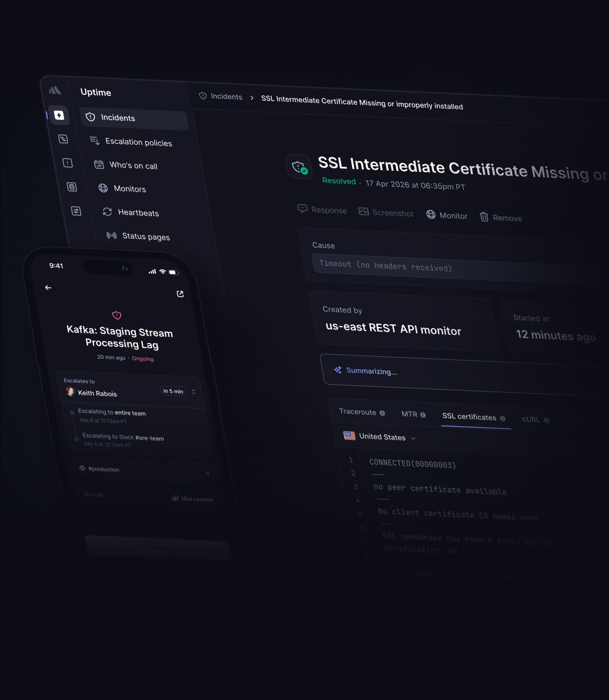Switch to the SSL certificates tab
Image resolution: width=609 pixels, height=700 pixels.
click(469, 417)
